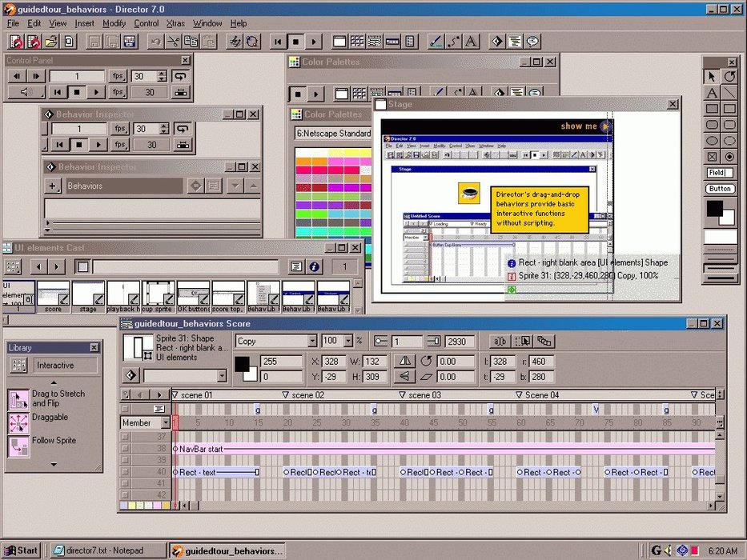Click the black foreground color chip in tool palette
Viewport: 747px width, 560px height.
coord(713,208)
